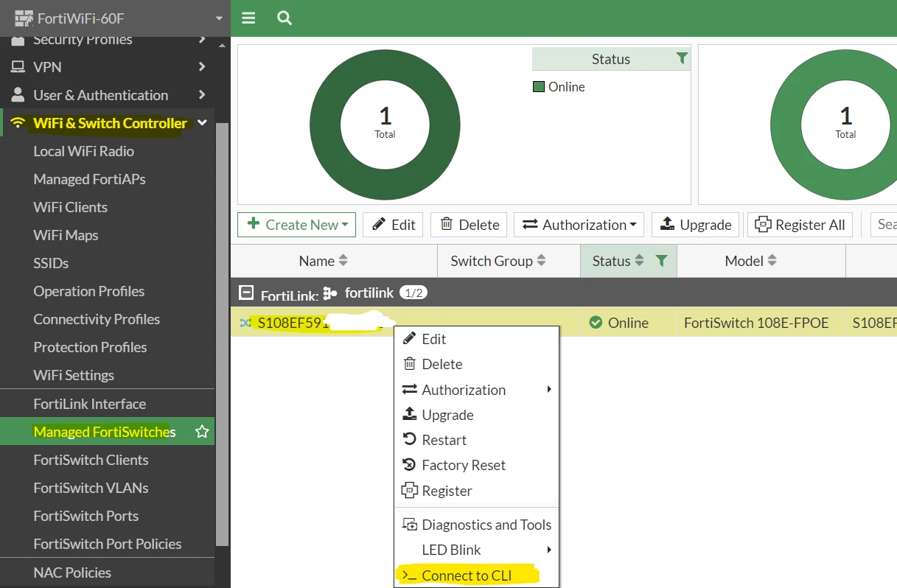
Task: Open the FortiWiFi-60F device dropdown arrow
Action: [x=219, y=18]
